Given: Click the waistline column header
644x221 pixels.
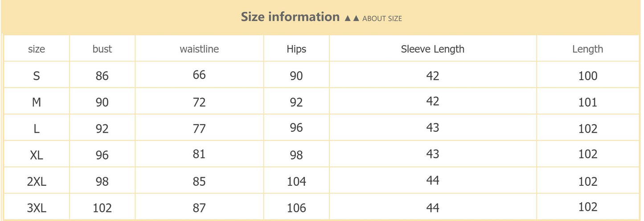Looking at the screenshot, I should point(199,49).
